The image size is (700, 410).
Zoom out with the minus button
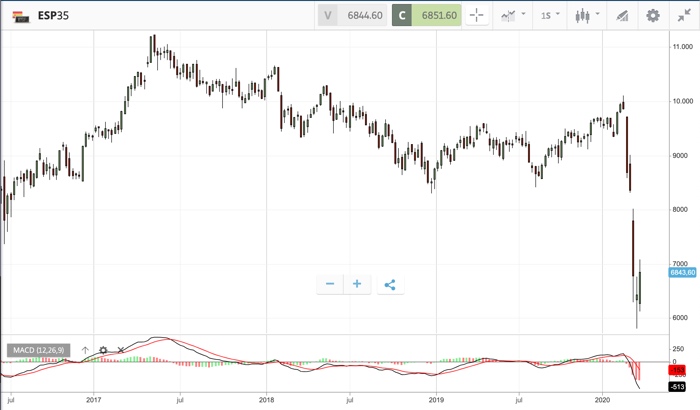click(x=330, y=284)
